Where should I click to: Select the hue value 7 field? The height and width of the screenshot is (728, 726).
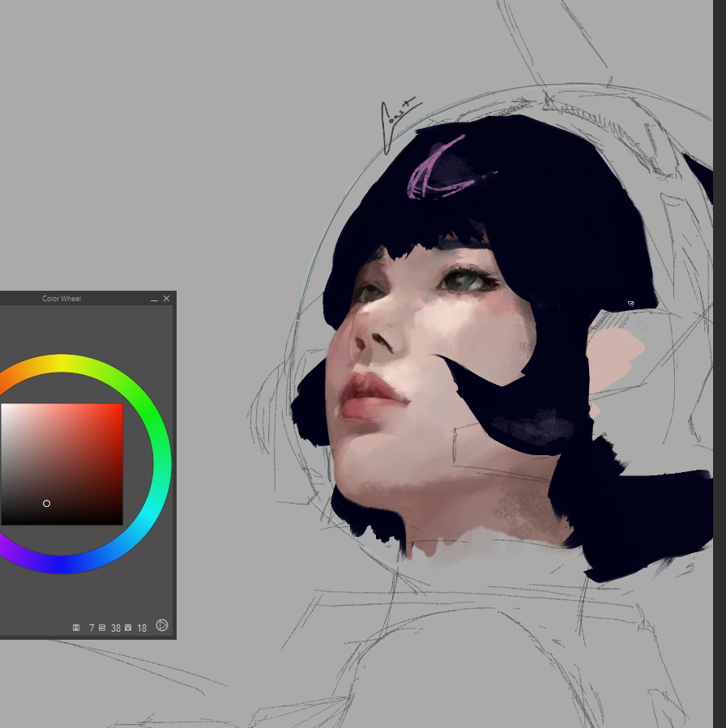point(92,628)
